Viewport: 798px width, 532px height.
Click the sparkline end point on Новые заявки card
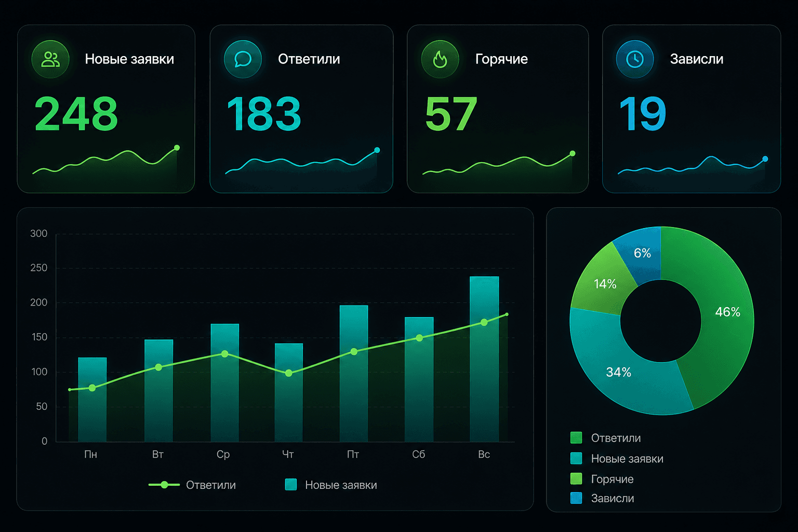coord(177,148)
